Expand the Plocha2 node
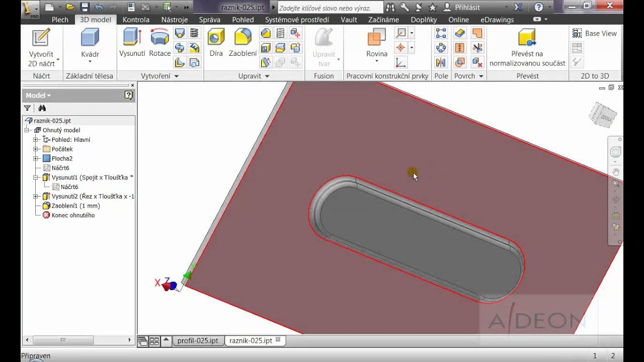Viewport: 644px width, 362px height. click(x=36, y=158)
